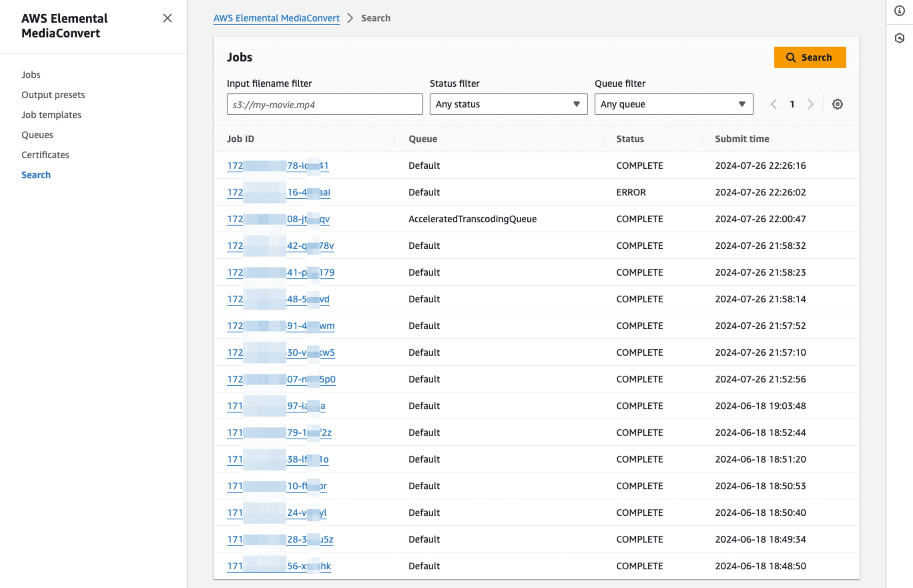Open table preferences gear icon
Screen dimensions: 913x588
click(837, 104)
